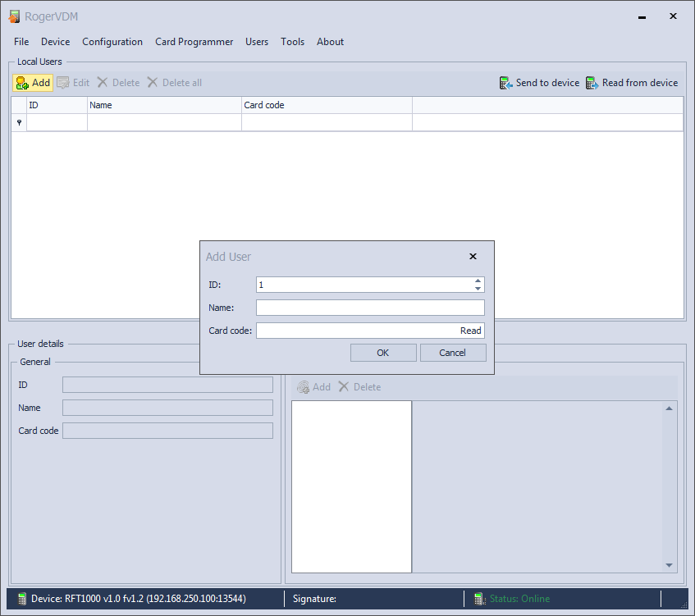This screenshot has height=616, width=695.
Task: Open the Card Programmer menu
Action: pyautogui.click(x=194, y=42)
